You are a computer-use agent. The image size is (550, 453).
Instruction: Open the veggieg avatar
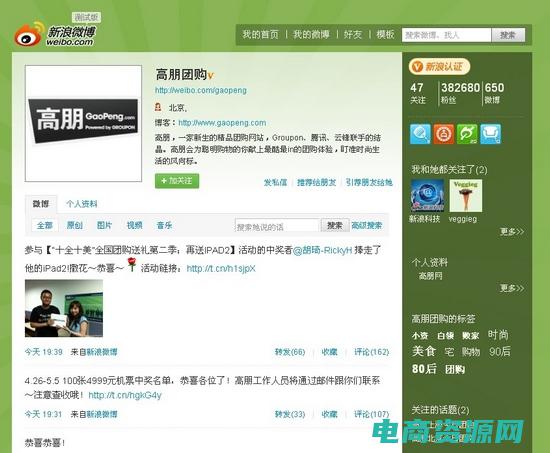pos(466,195)
